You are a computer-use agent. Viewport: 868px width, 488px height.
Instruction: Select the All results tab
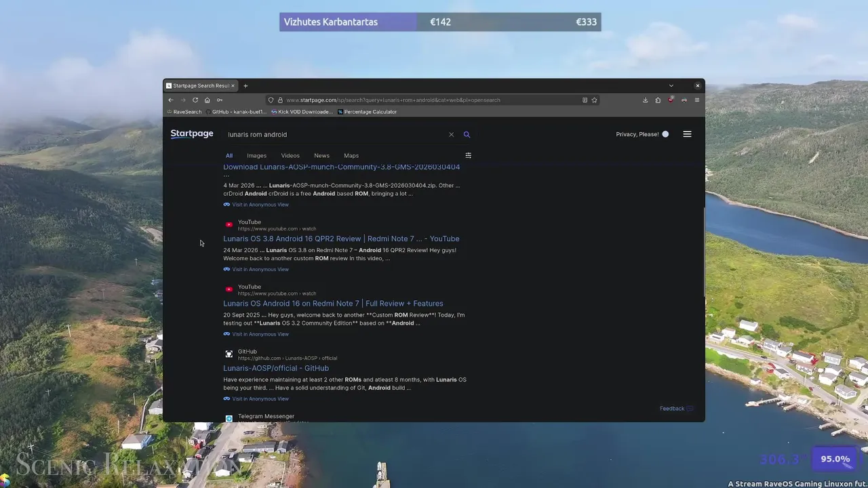pos(229,155)
